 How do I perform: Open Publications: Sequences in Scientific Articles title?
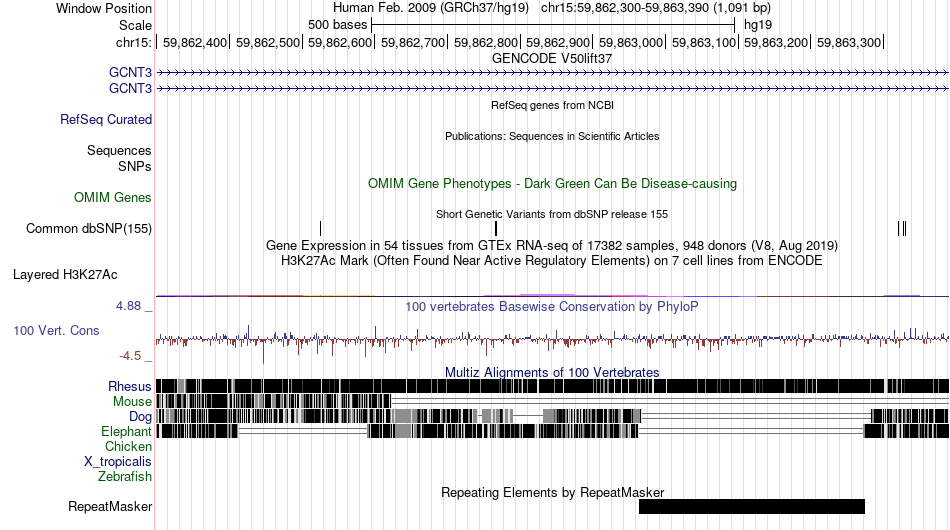(x=552, y=136)
